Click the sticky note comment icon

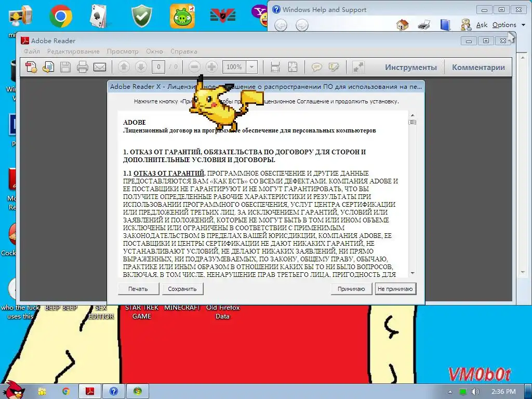(316, 67)
